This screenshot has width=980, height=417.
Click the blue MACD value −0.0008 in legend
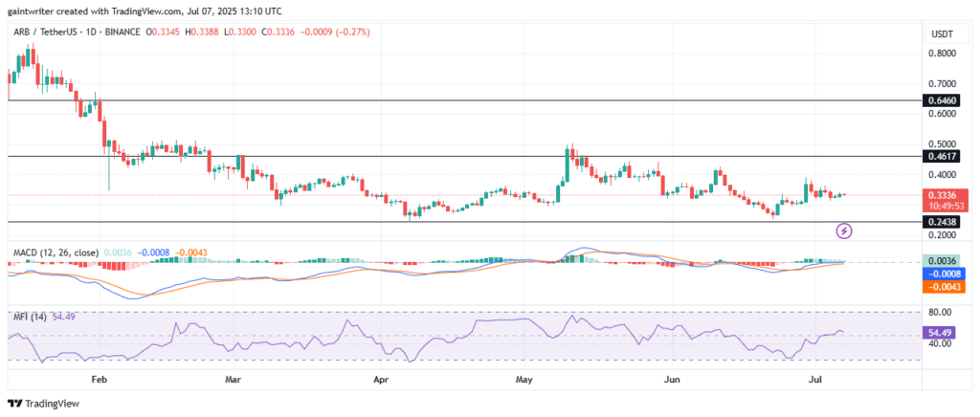(x=152, y=252)
